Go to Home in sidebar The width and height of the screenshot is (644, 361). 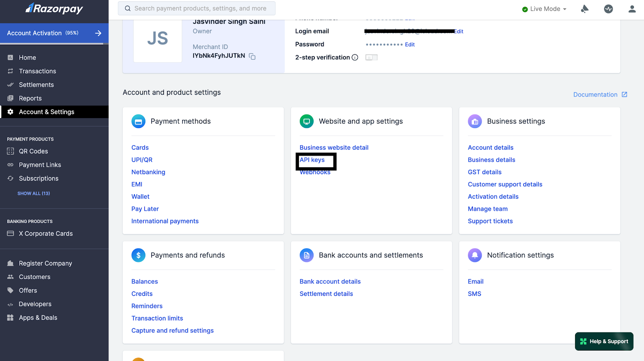(27, 57)
